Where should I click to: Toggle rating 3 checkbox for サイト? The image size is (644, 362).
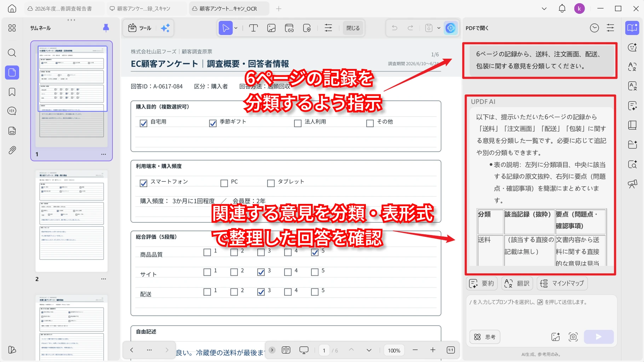(x=261, y=272)
